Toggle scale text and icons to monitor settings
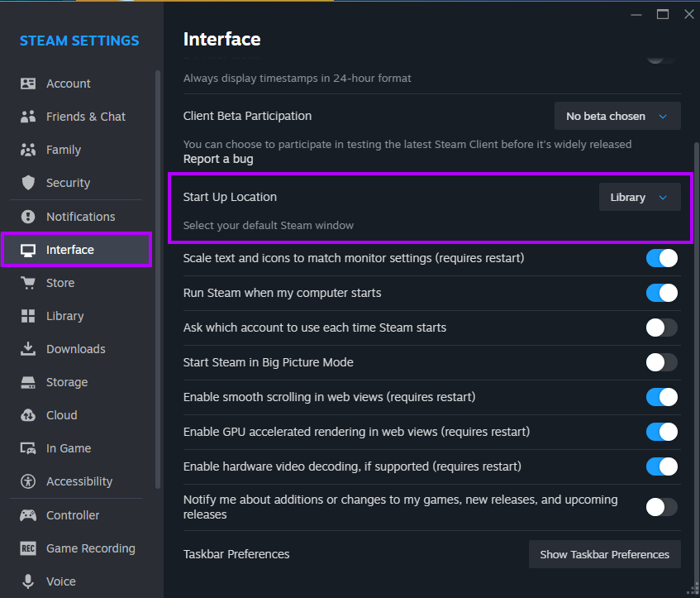The height and width of the screenshot is (598, 700). coord(662,258)
